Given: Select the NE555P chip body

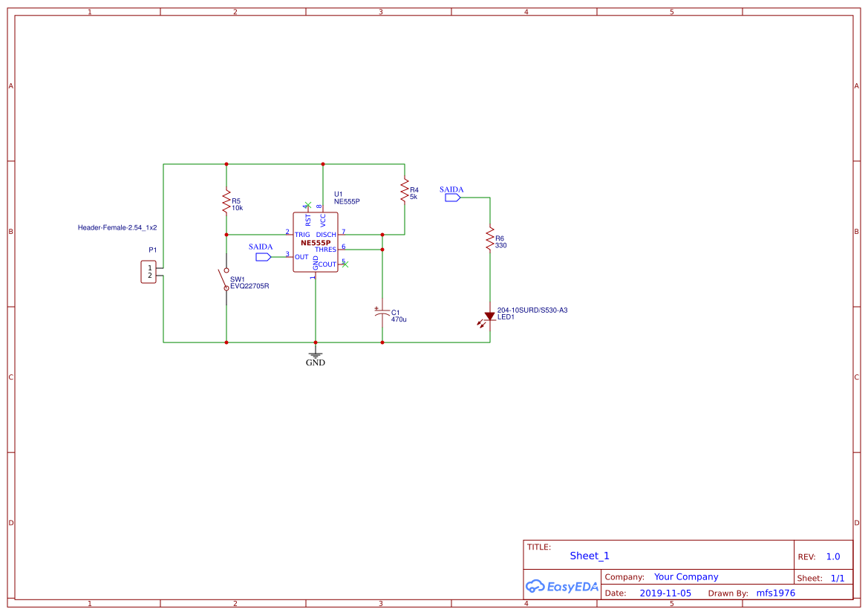Looking at the screenshot, I should 316,243.
